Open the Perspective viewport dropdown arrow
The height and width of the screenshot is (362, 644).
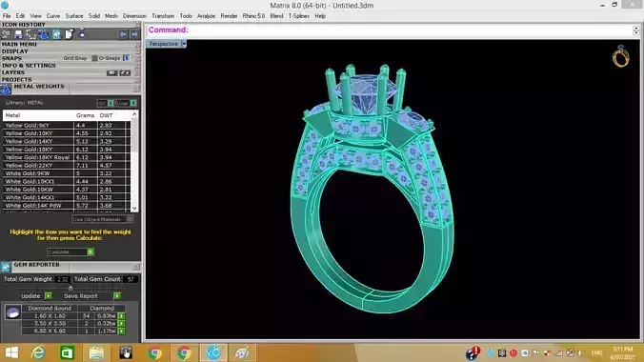(x=184, y=44)
